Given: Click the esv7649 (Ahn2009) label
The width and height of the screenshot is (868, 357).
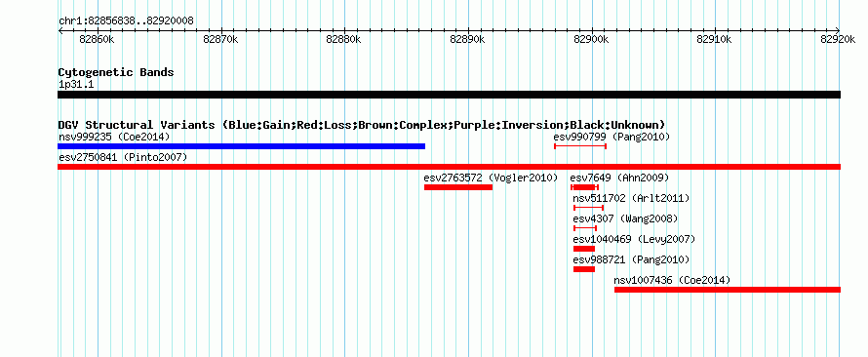Looking at the screenshot, I should [x=619, y=178].
